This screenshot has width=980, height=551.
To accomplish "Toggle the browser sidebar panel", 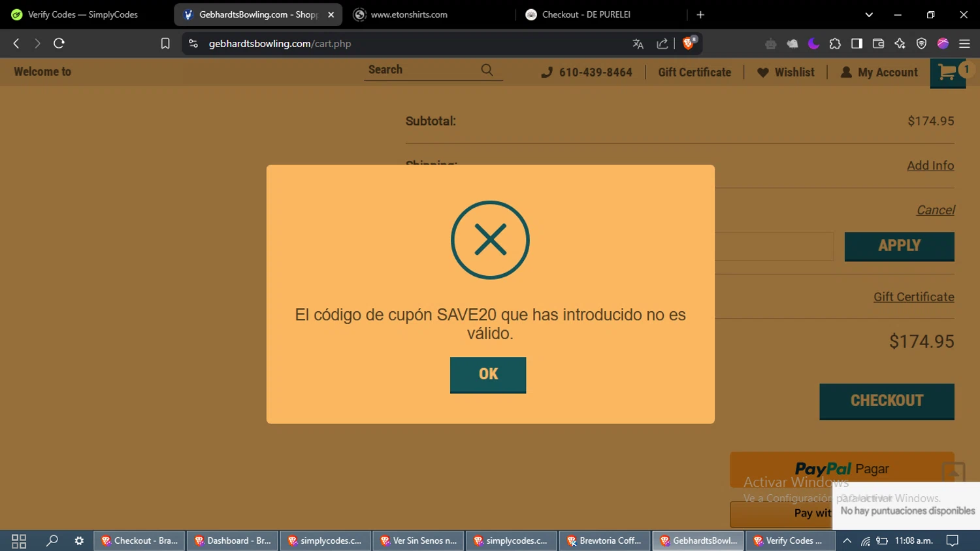I will (x=857, y=44).
